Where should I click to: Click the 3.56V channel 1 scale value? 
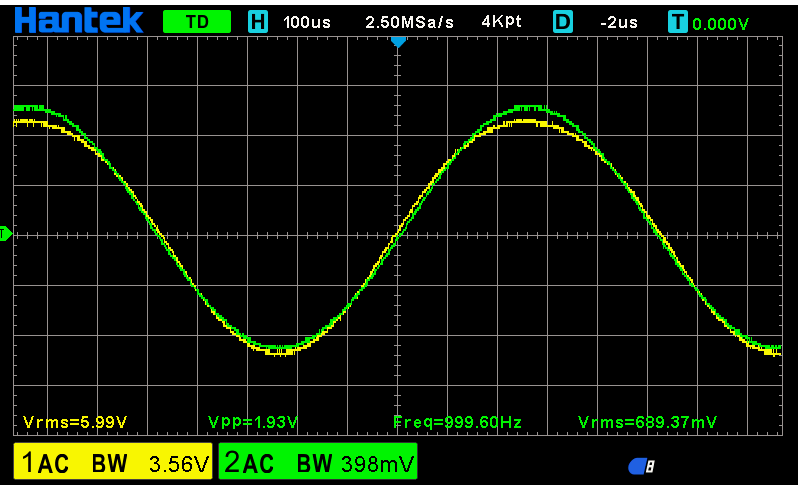click(x=179, y=464)
